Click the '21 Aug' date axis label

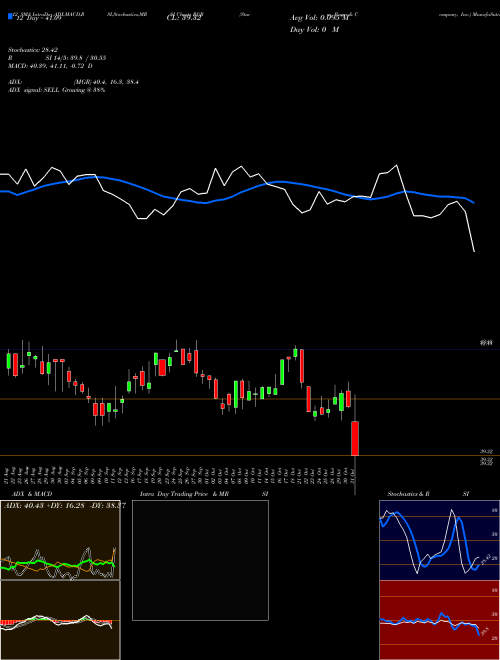tap(8, 476)
